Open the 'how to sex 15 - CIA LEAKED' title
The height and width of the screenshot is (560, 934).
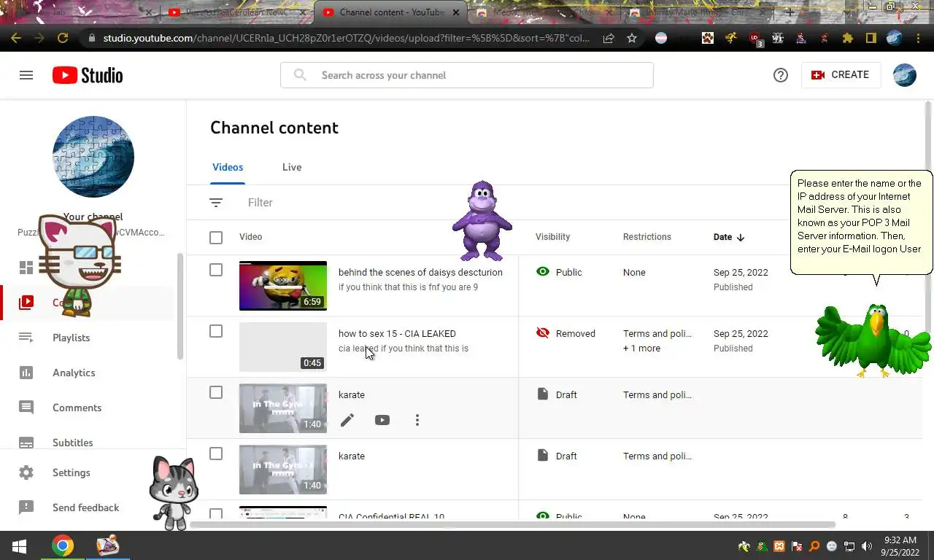pos(397,333)
